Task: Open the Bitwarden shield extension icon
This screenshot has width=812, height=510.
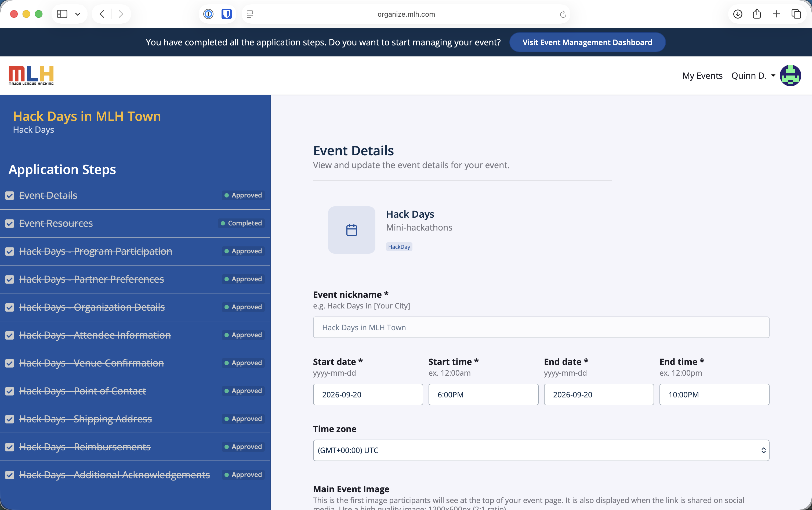Action: pyautogui.click(x=227, y=14)
